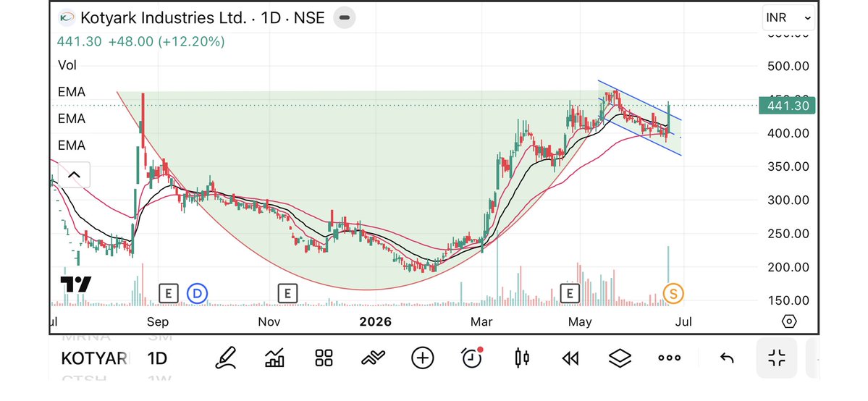This screenshot has height=401, width=868.
Task: Open the KOTYAR symbol search
Action: click(x=94, y=359)
